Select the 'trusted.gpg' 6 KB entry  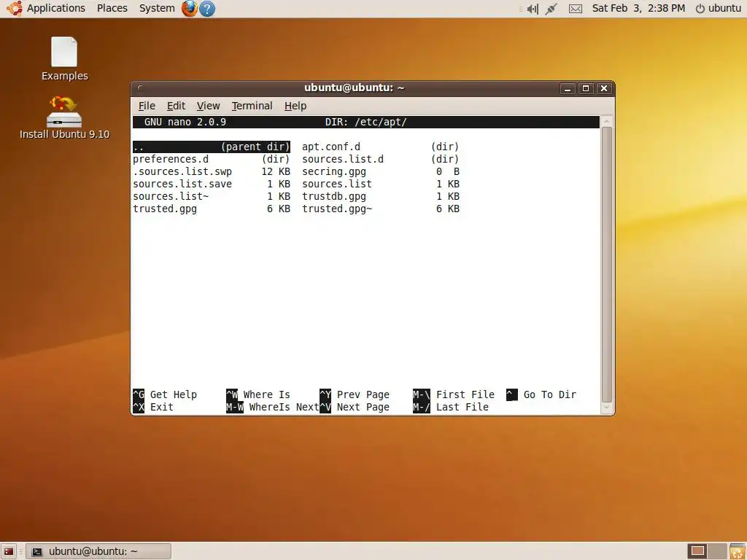[x=212, y=209]
